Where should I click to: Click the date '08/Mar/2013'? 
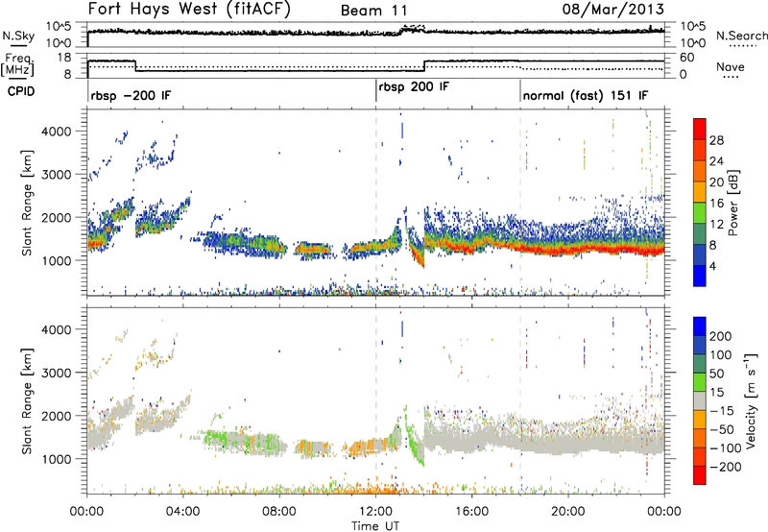612,10
